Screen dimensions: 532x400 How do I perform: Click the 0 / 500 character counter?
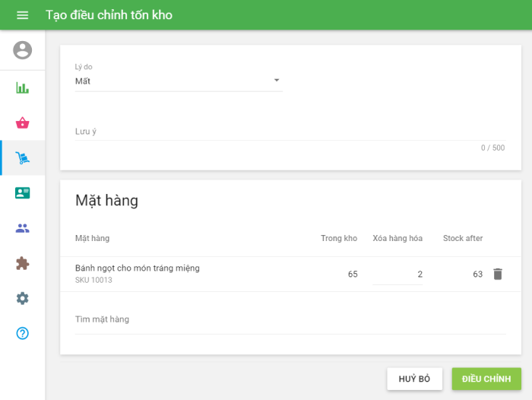492,148
